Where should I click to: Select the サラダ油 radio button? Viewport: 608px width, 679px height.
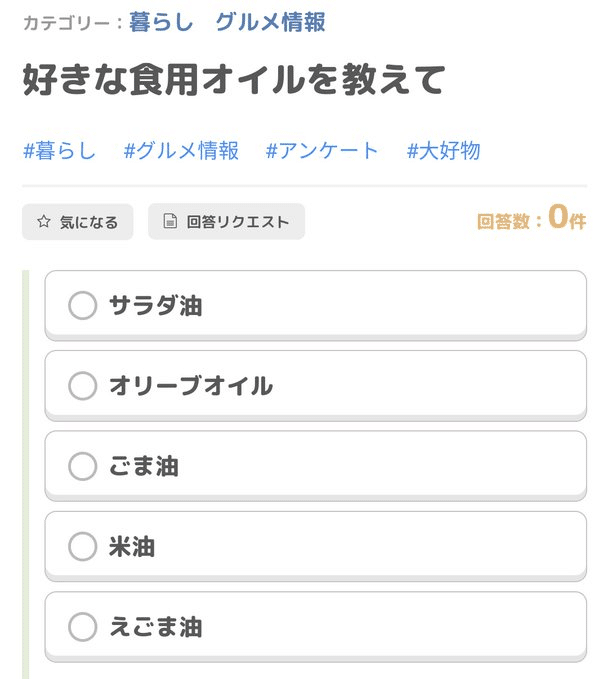tap(82, 305)
